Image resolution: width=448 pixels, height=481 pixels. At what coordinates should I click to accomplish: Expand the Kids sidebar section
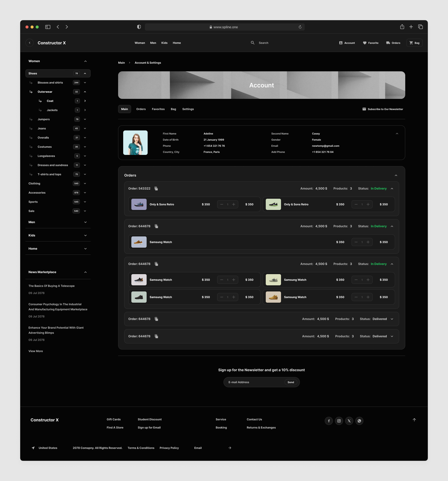tap(86, 235)
